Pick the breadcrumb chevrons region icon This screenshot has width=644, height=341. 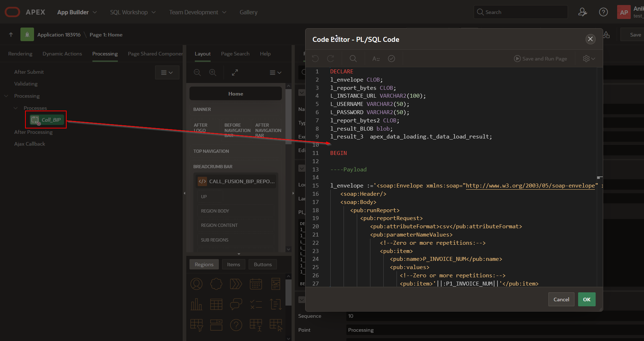tap(236, 284)
